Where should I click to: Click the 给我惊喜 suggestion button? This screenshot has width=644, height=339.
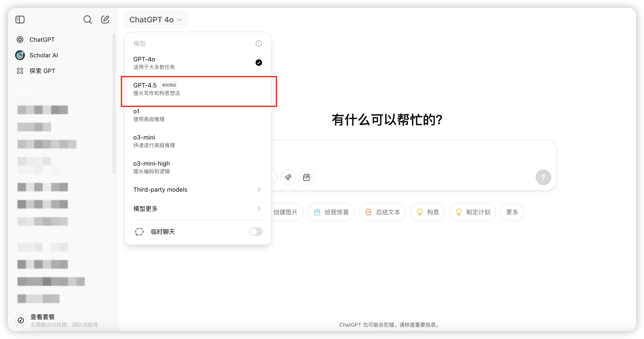click(331, 212)
